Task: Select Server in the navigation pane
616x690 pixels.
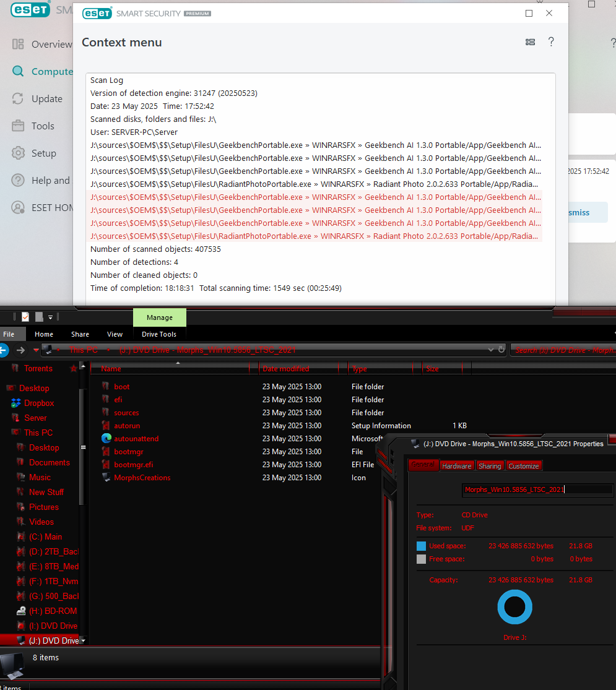Action: tap(35, 418)
